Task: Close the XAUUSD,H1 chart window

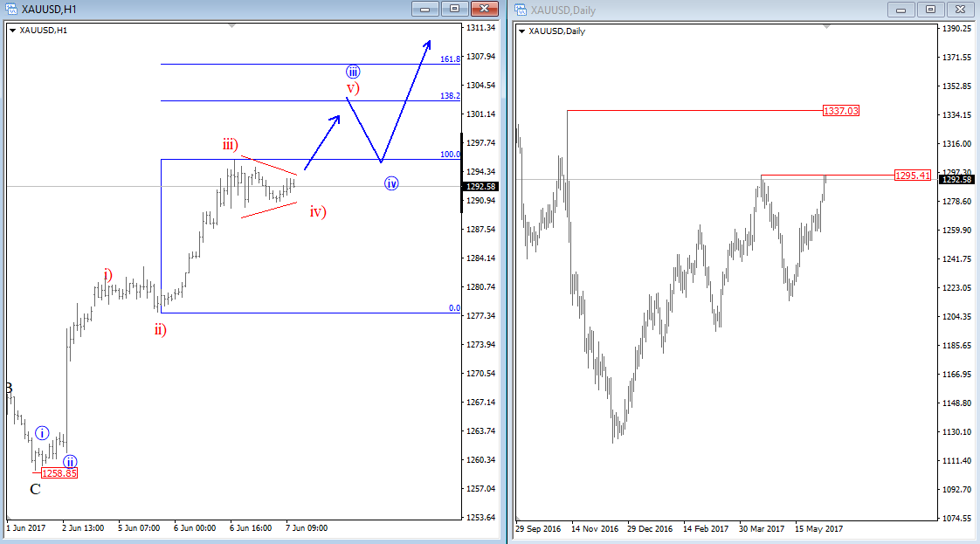Action: 485,9
